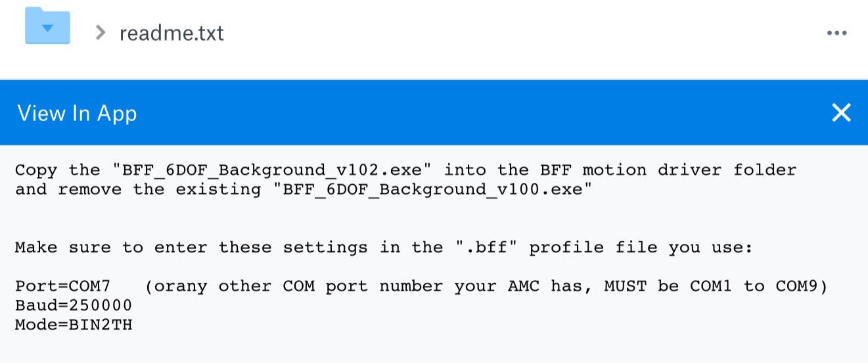868x363 pixels.
Task: Open the blue folder dropdown icon
Action: [47, 26]
